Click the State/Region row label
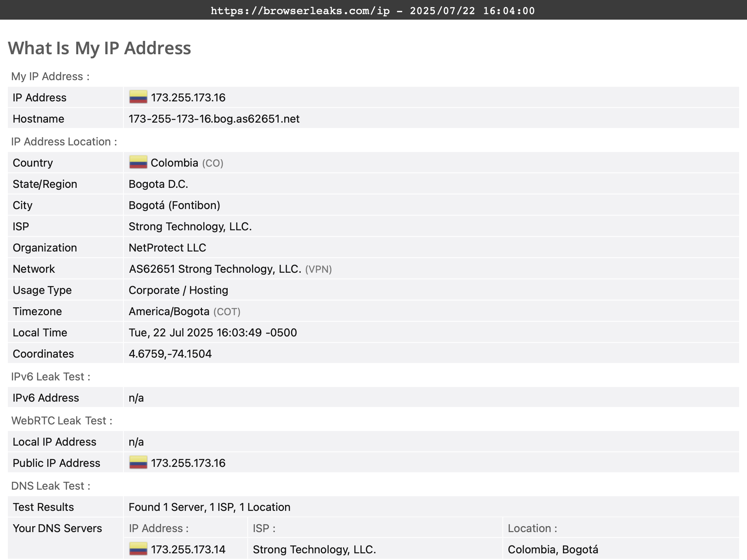Image resolution: width=747 pixels, height=560 pixels. click(x=45, y=184)
